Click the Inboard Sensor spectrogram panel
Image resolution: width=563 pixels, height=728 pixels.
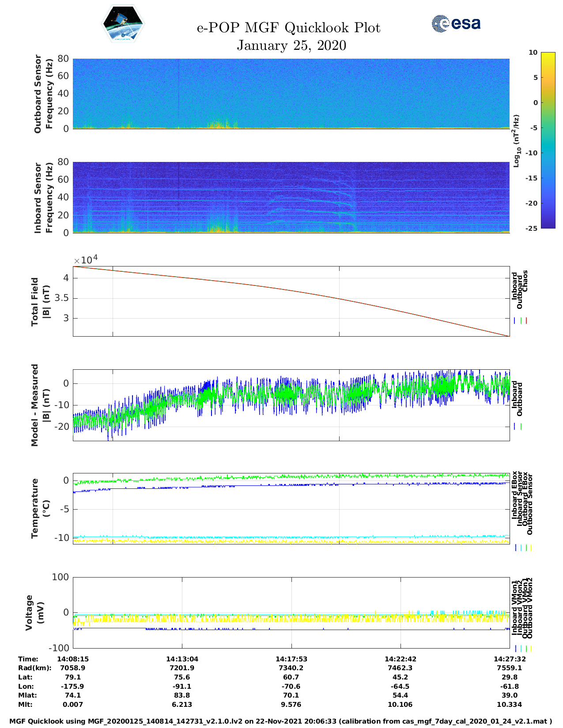(x=291, y=197)
